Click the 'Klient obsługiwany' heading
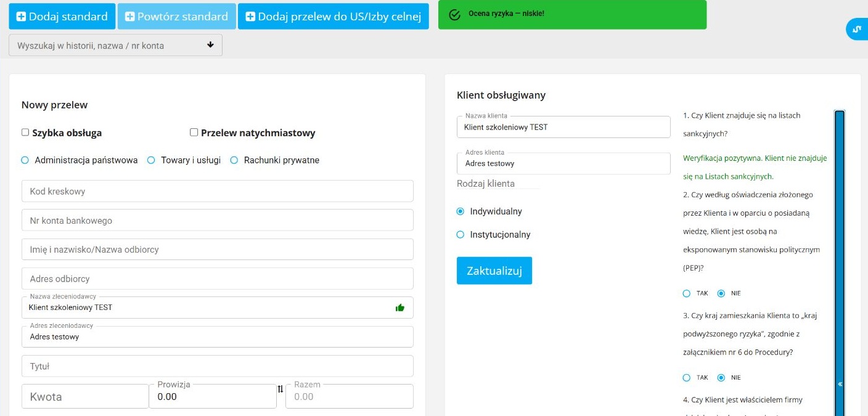The height and width of the screenshot is (416, 868). [501, 95]
